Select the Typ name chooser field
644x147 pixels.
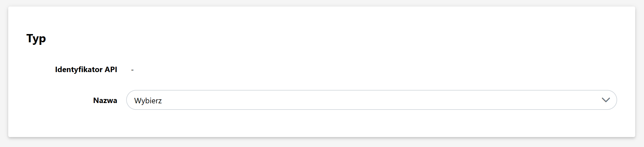point(371,100)
